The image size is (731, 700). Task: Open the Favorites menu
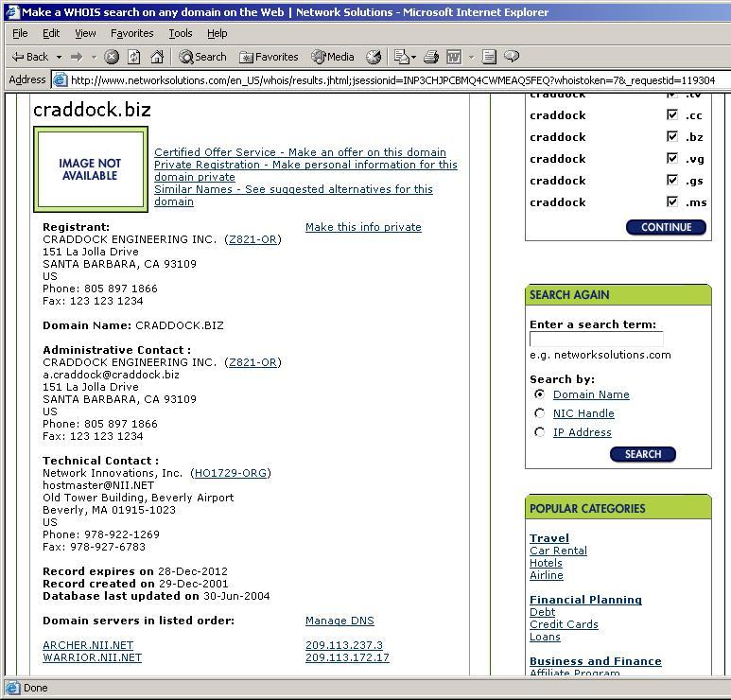tap(132, 33)
